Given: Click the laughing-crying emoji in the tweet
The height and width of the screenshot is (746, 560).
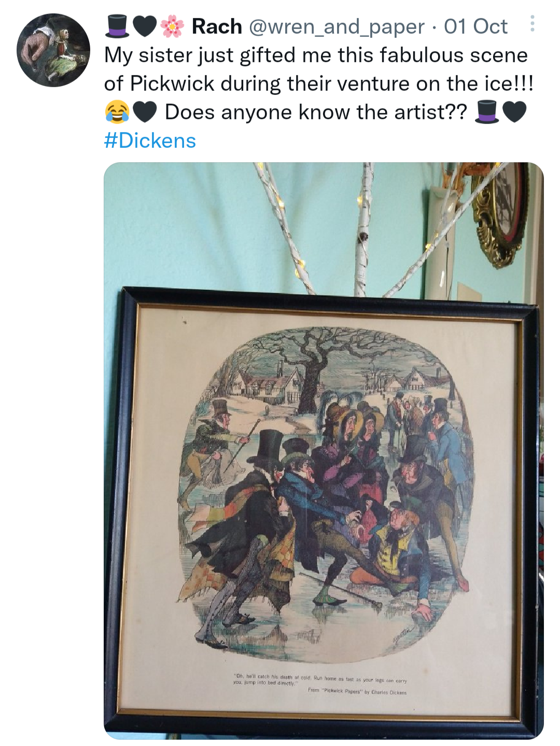Looking at the screenshot, I should click(117, 112).
